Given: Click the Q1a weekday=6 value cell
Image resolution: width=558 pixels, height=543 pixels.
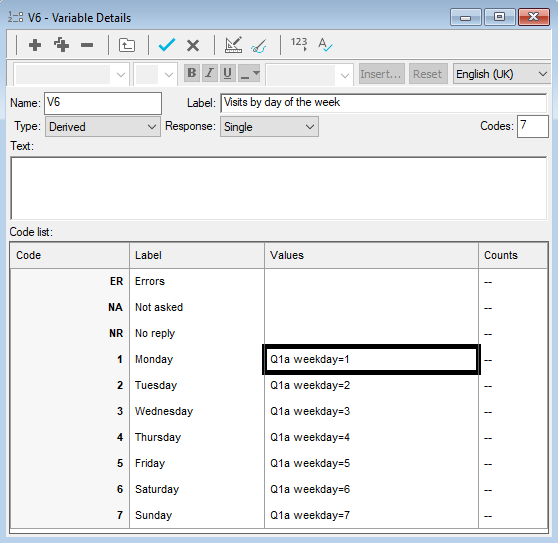Looking at the screenshot, I should (372, 489).
